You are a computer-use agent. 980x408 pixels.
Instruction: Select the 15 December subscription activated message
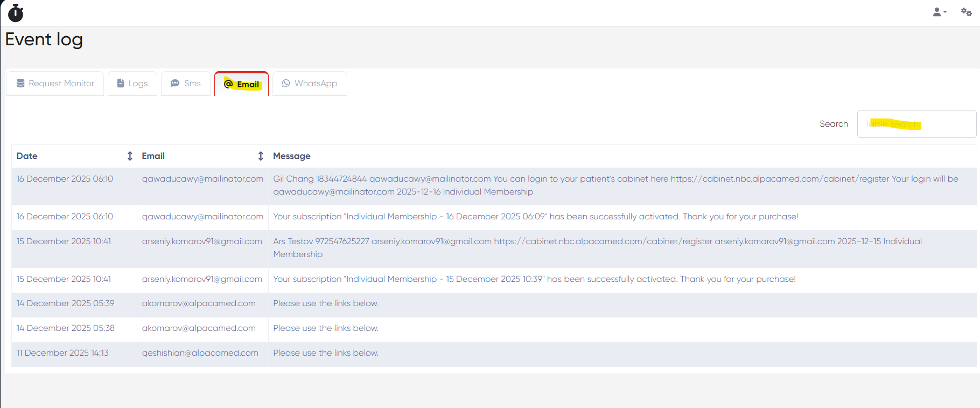(534, 279)
